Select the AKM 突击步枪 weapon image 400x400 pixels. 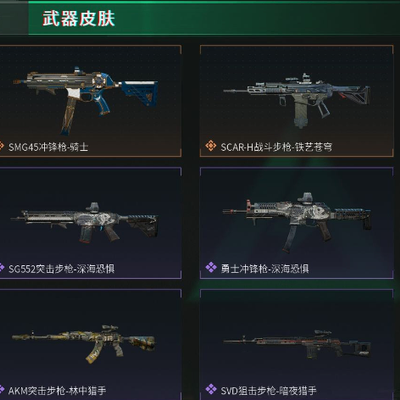tap(83, 343)
